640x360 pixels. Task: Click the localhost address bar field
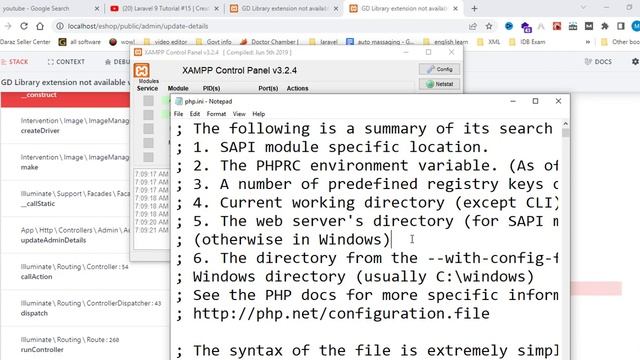pyautogui.click(x=261, y=26)
